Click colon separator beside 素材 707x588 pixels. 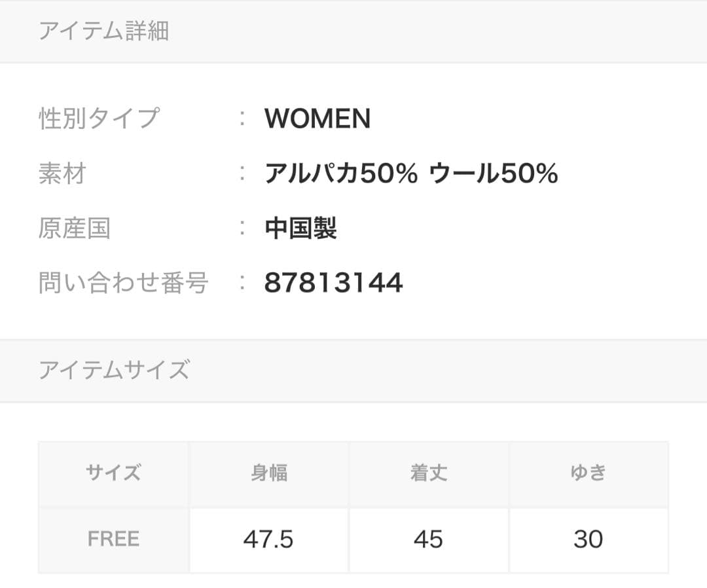click(x=243, y=174)
